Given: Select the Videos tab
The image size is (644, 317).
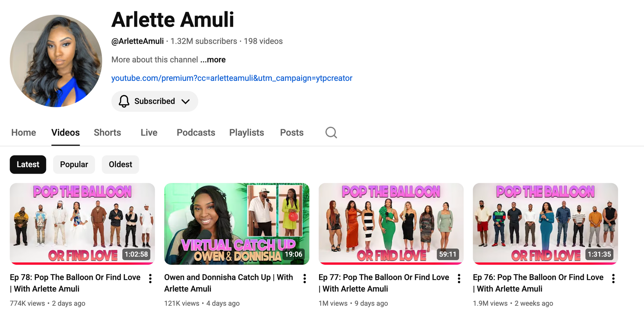Looking at the screenshot, I should pyautogui.click(x=65, y=132).
